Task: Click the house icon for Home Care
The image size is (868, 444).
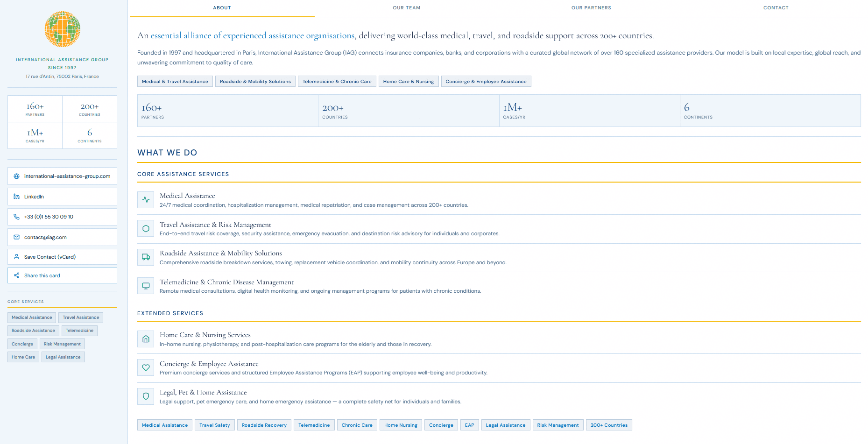Action: 146,339
